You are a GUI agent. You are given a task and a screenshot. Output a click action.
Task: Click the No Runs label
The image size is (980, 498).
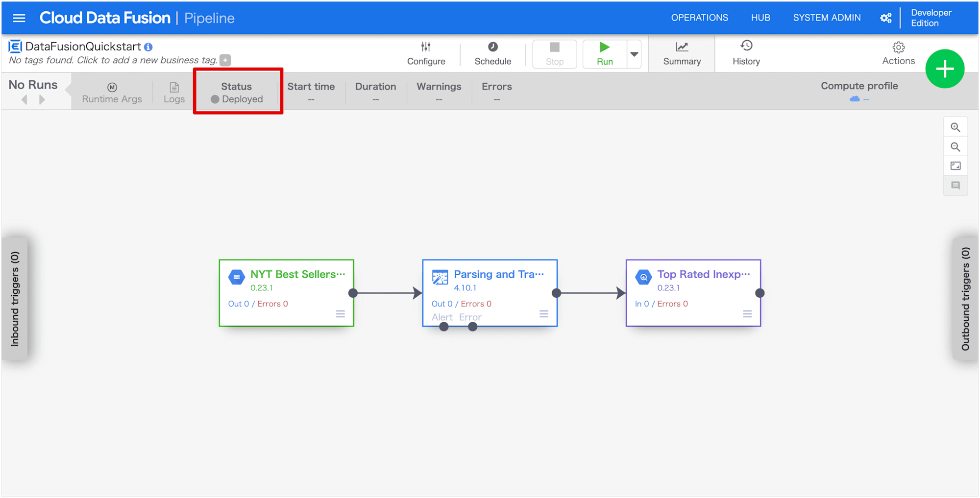[33, 85]
